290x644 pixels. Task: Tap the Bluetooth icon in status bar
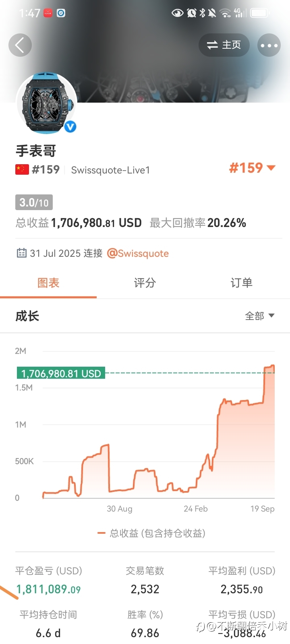tap(203, 13)
